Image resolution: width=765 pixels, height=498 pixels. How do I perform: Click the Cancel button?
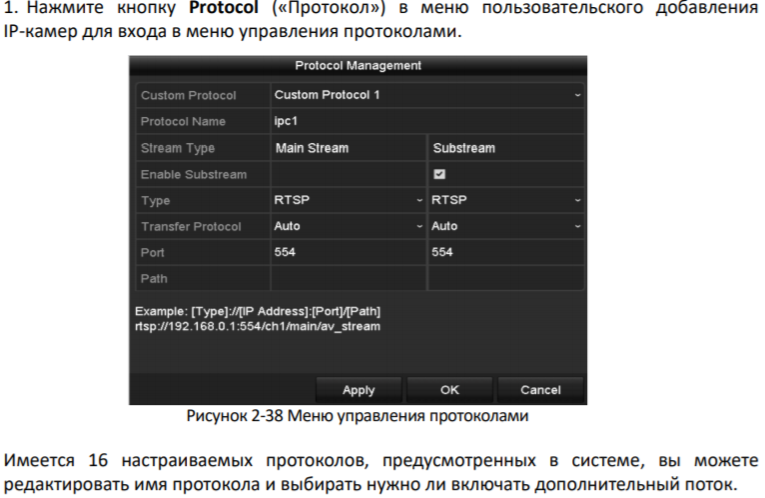coord(540,390)
